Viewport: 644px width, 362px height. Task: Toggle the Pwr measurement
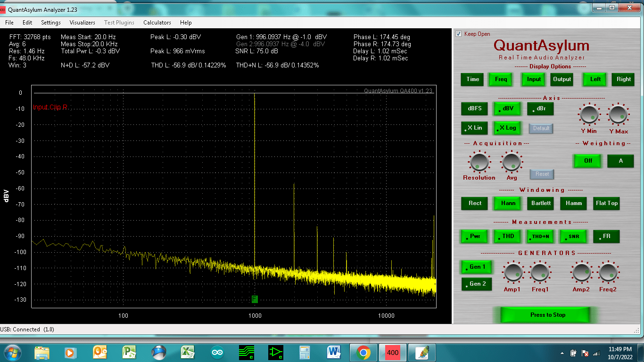(x=475, y=236)
